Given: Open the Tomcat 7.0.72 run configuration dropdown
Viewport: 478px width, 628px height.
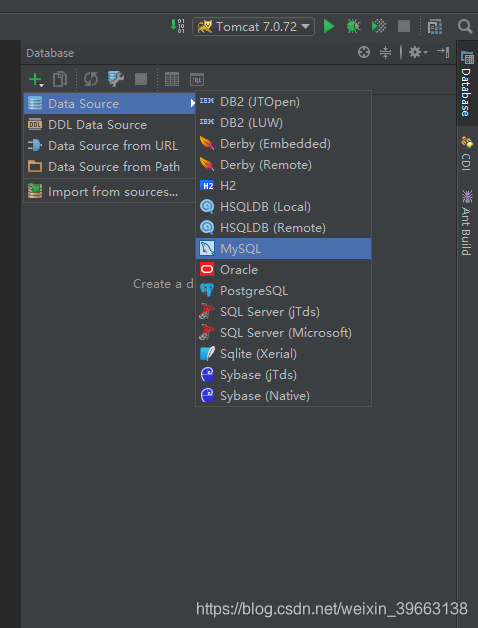Looking at the screenshot, I should (x=253, y=26).
